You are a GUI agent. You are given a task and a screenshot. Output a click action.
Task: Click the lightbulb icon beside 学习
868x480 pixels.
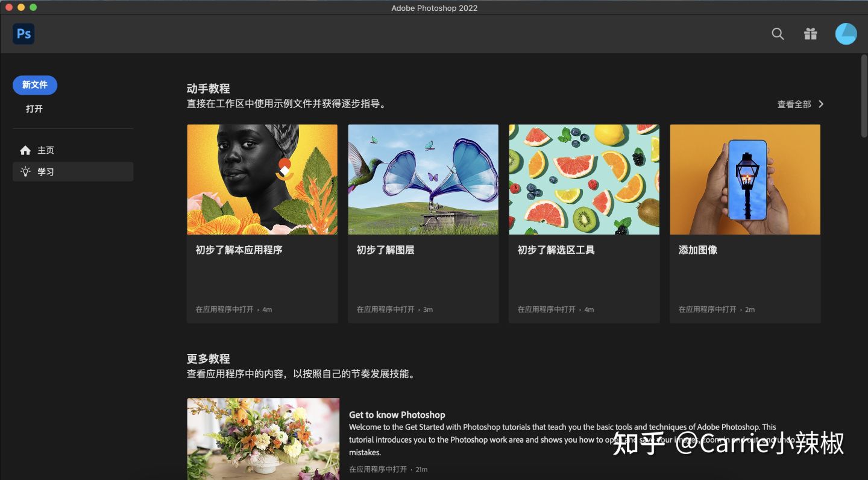coord(25,172)
